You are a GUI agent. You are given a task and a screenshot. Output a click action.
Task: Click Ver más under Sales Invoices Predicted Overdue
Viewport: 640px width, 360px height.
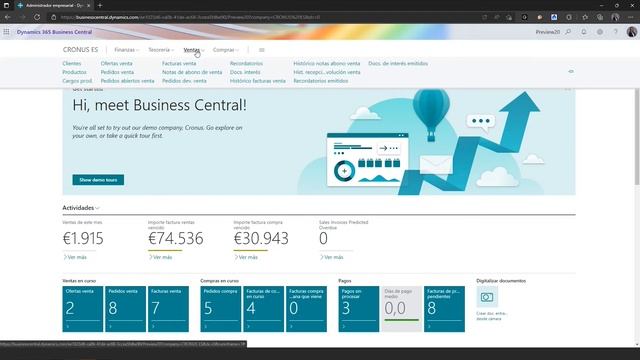click(331, 257)
